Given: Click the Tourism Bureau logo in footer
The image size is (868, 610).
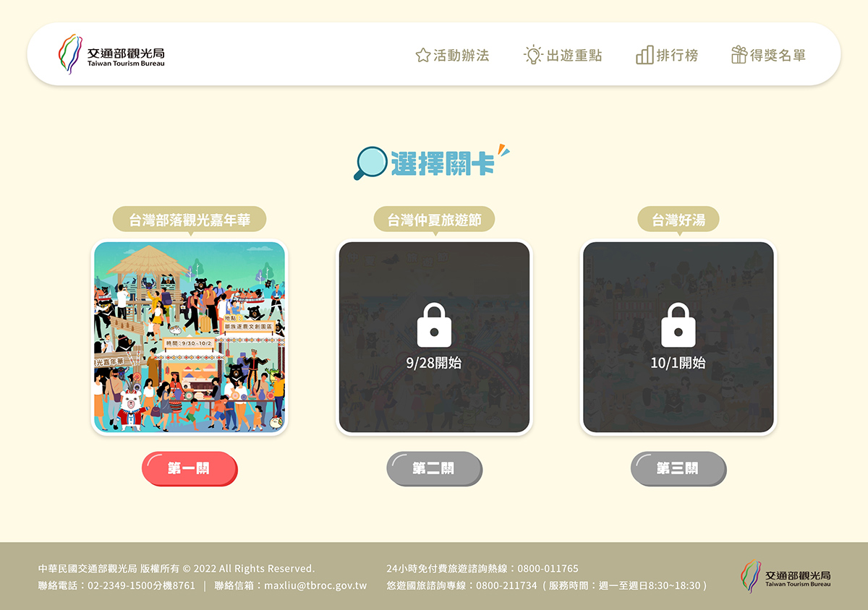Looking at the screenshot, I should [786, 576].
